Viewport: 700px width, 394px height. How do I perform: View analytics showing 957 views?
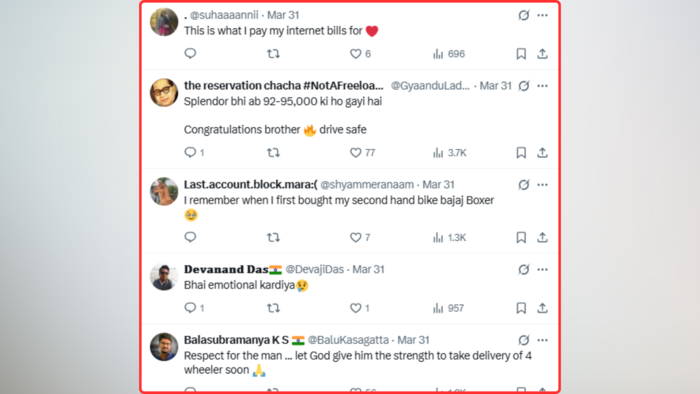point(448,308)
